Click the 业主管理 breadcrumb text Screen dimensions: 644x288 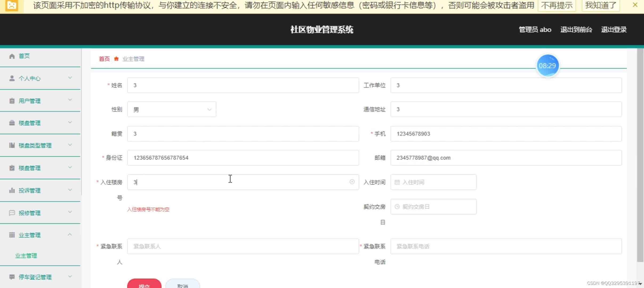point(133,59)
